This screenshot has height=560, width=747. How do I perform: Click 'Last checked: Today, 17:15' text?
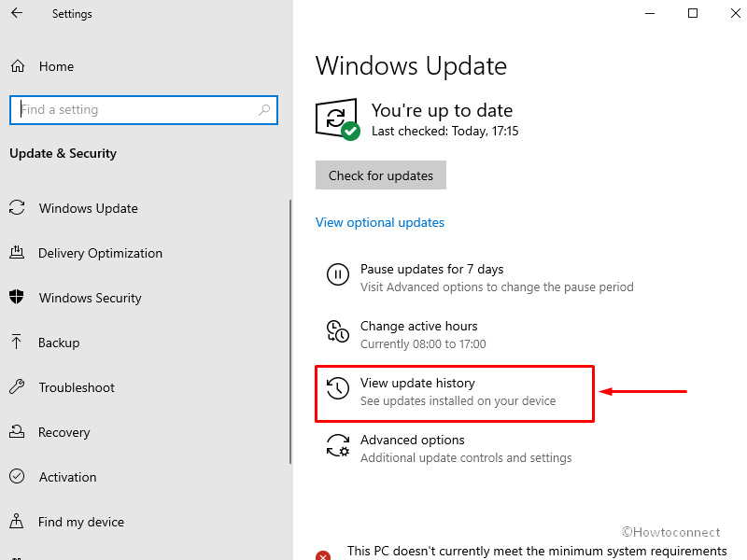tap(445, 131)
